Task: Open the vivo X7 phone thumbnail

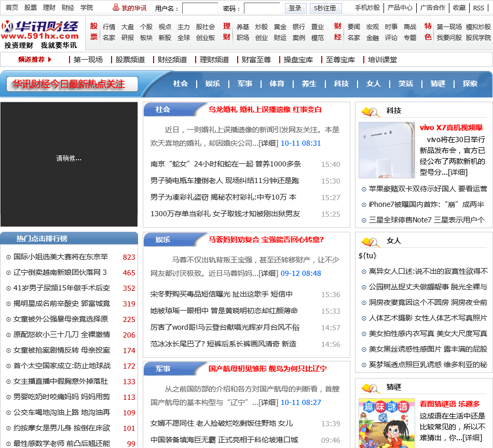Action: coord(387,150)
